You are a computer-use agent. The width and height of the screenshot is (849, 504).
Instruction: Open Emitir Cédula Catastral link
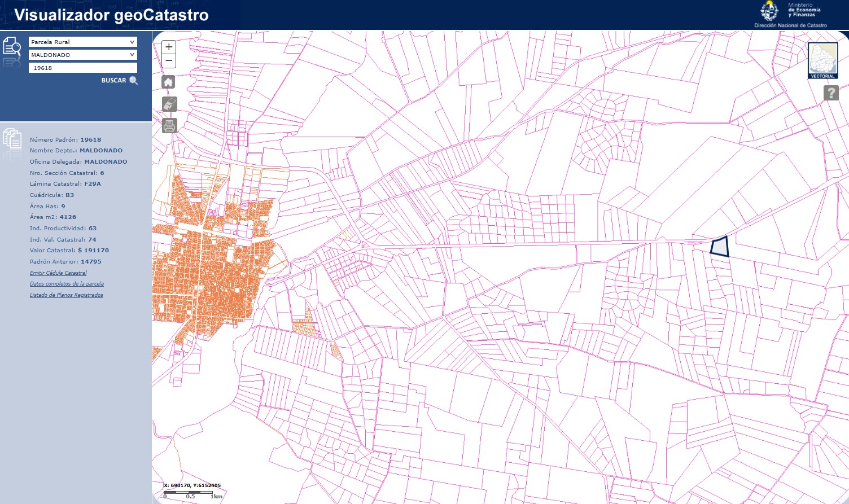(58, 273)
